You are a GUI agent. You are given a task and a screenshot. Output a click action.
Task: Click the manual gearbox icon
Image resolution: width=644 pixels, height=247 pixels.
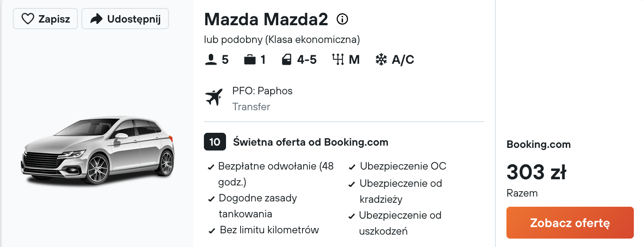pos(338,60)
